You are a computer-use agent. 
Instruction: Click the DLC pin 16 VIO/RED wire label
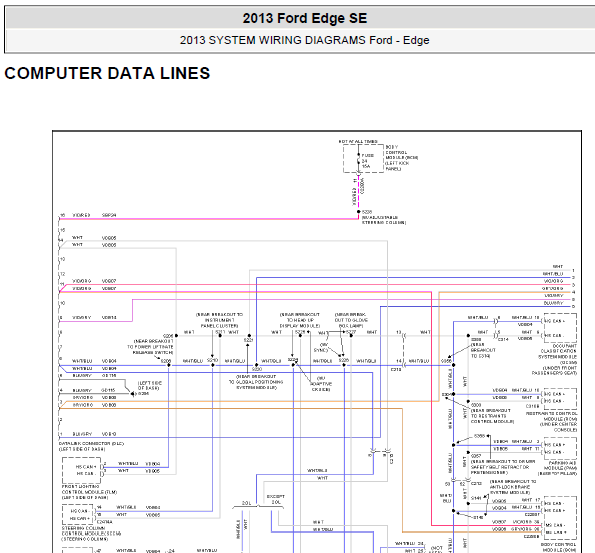[81, 215]
